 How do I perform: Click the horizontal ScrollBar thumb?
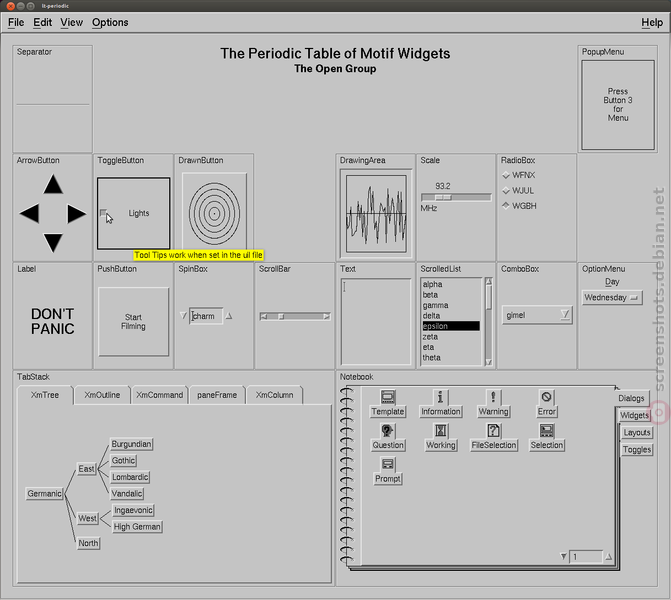point(281,316)
